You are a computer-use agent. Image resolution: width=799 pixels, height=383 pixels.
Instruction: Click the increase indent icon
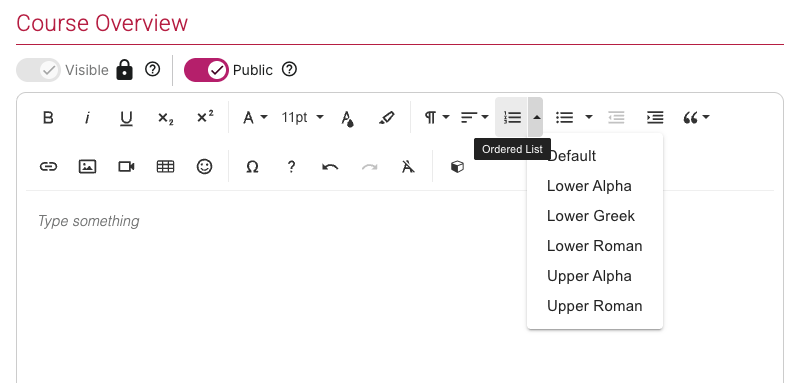point(655,118)
